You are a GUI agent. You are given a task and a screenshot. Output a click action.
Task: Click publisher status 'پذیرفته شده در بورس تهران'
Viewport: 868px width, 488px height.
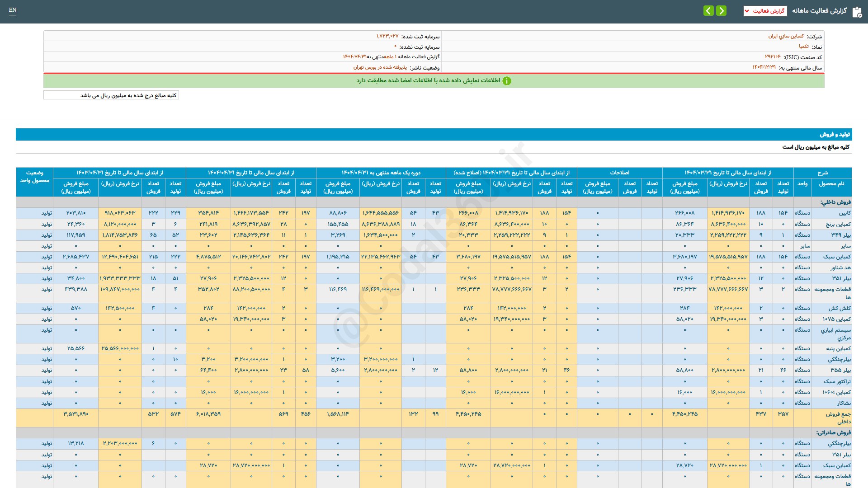[380, 67]
